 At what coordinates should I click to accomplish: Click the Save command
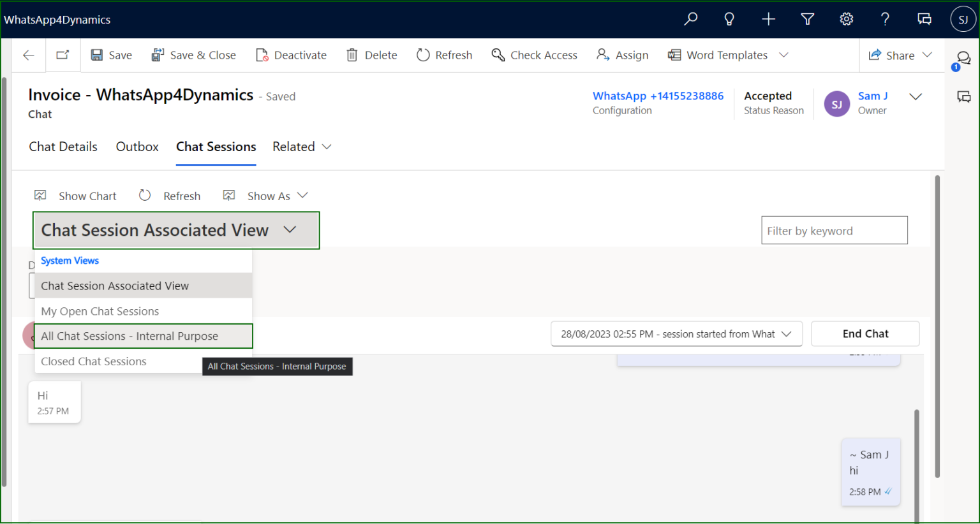(x=112, y=55)
